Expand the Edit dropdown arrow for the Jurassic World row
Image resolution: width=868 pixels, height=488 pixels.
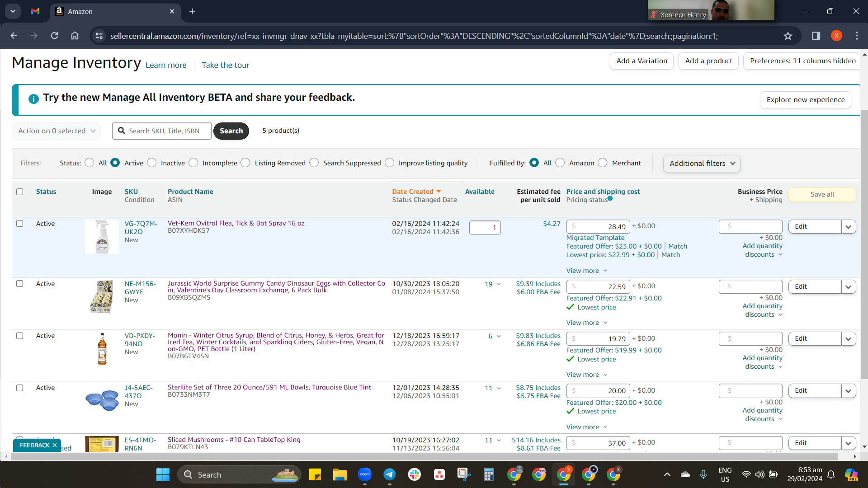pyautogui.click(x=849, y=287)
